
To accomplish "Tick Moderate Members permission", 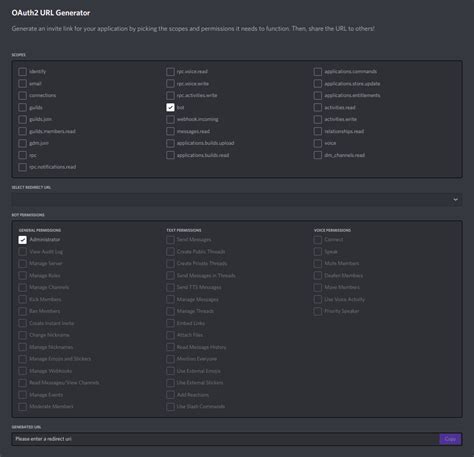I will [x=22, y=407].
